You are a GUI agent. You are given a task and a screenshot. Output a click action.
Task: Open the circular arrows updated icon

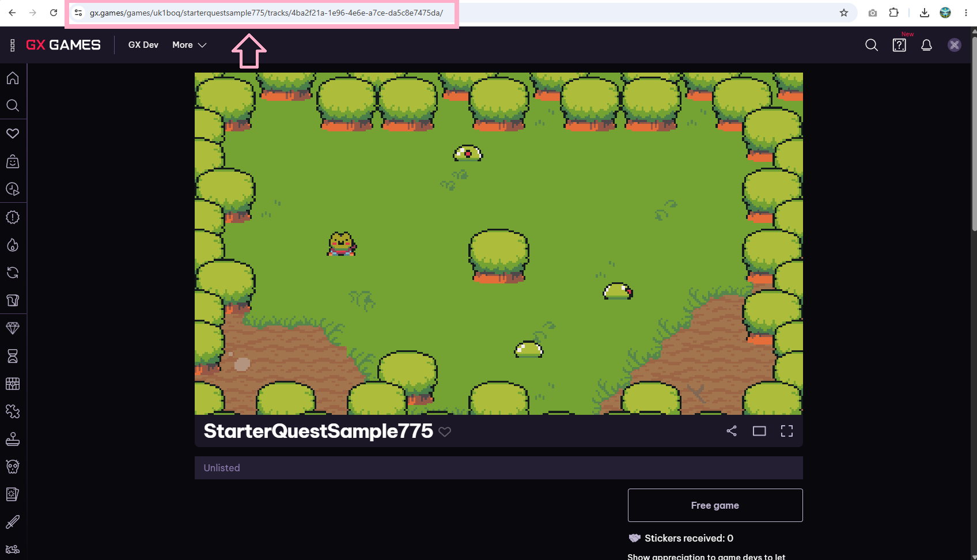tap(13, 273)
